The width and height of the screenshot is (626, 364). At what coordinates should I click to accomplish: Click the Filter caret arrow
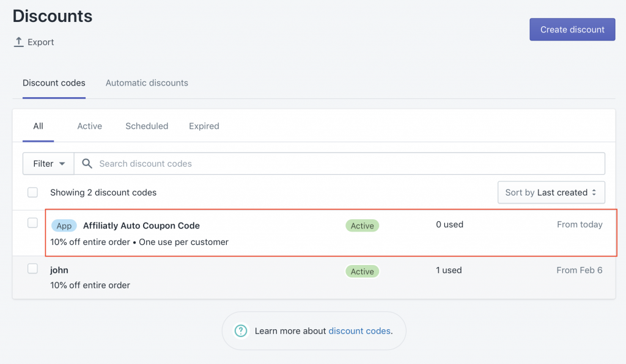[62, 164]
